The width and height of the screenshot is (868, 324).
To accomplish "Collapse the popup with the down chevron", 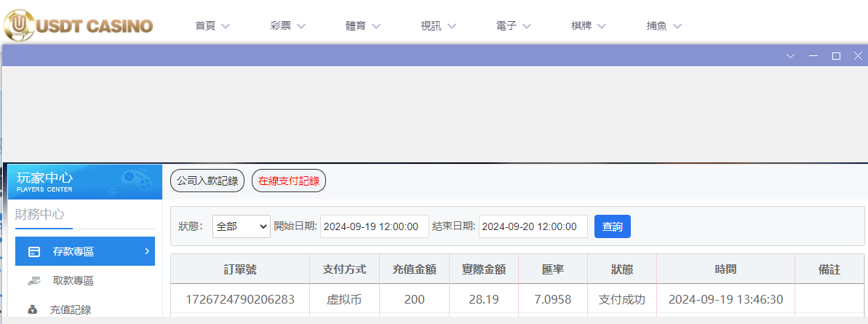I will point(791,56).
